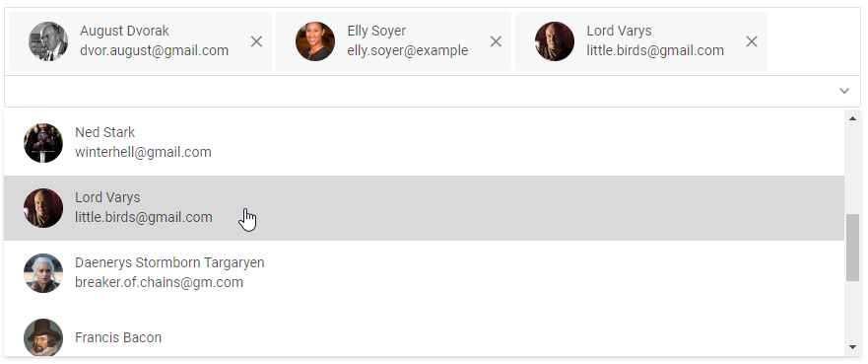Click August Dvorak's avatar in chip

pos(48,41)
